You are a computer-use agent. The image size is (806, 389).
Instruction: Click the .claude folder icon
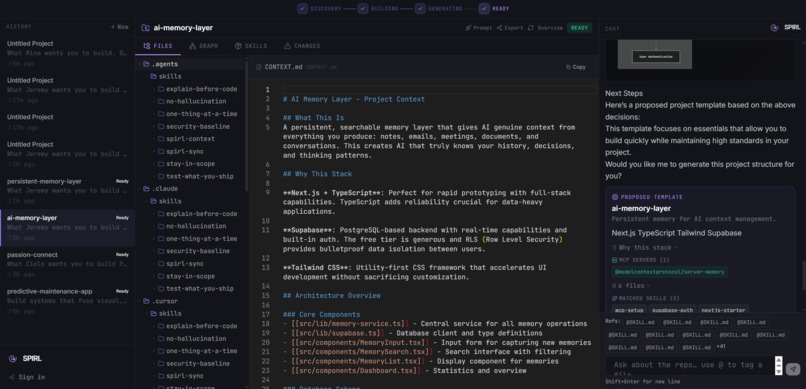tap(146, 189)
